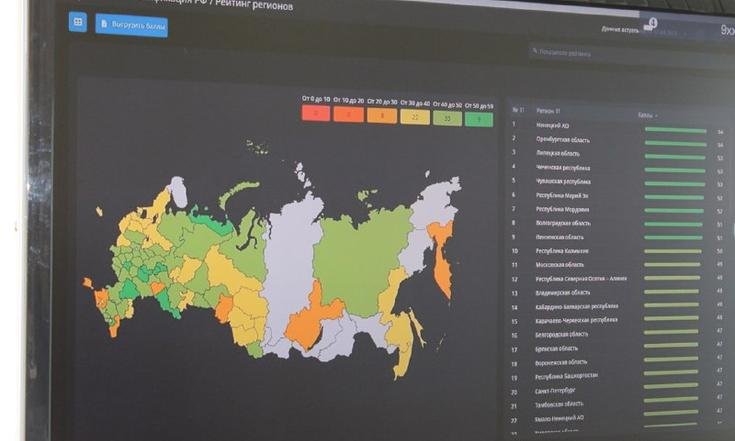Screen dimensions: 735x441
Task: Sort table by 'Баллы' column header
Action: click(647, 115)
